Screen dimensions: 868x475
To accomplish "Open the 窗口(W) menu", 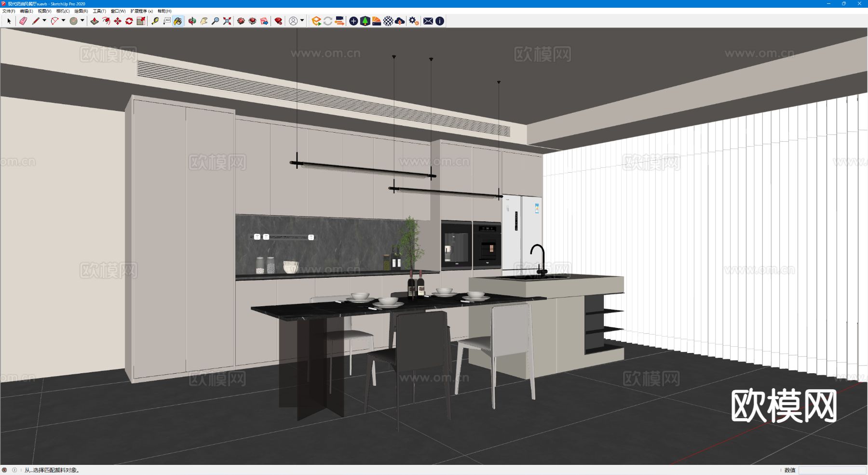I will click(118, 11).
